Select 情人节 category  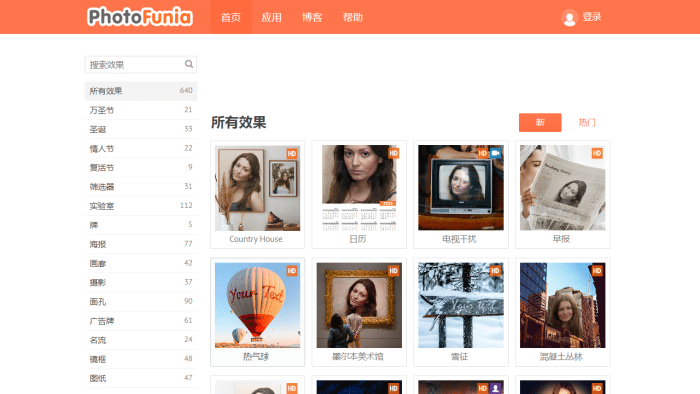click(141, 149)
